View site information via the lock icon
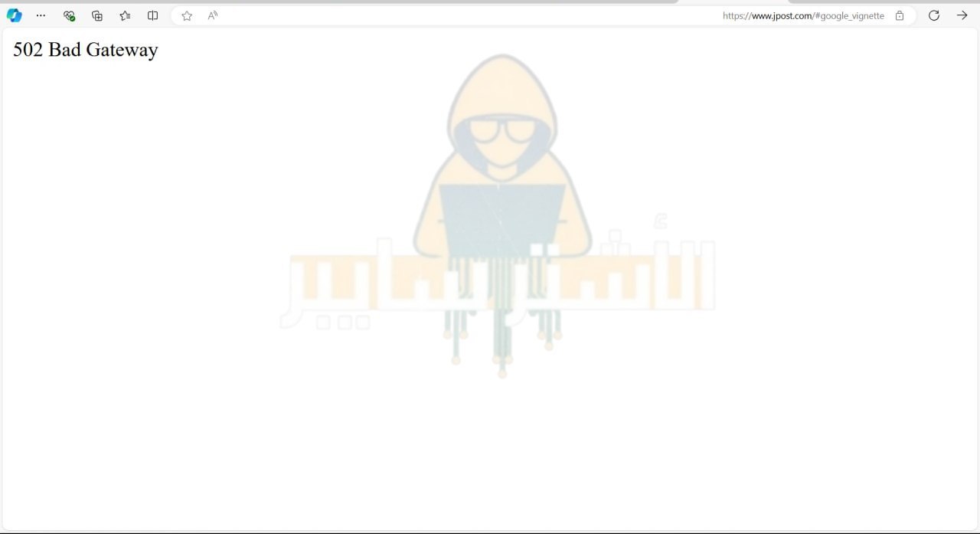Viewport: 980px width, 534px height. (x=900, y=15)
